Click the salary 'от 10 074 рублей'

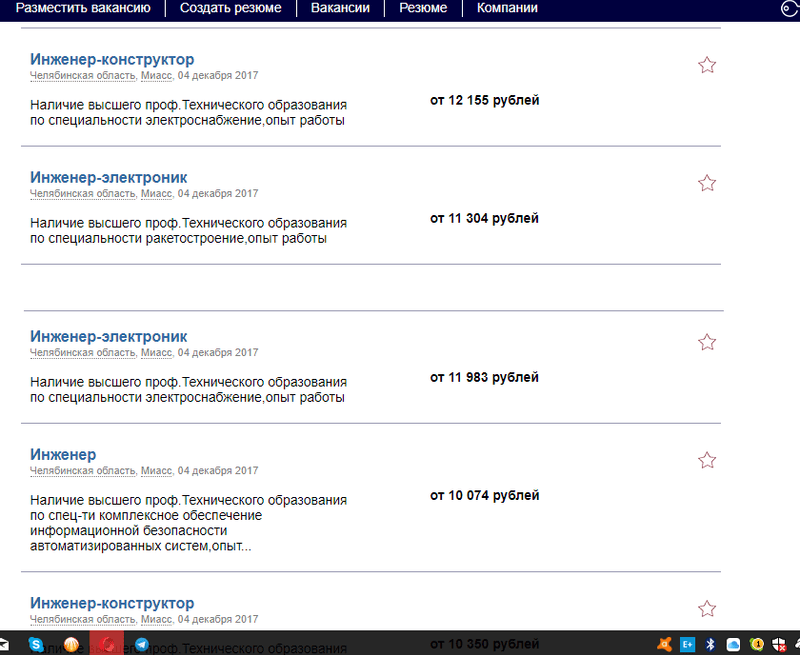coord(485,495)
